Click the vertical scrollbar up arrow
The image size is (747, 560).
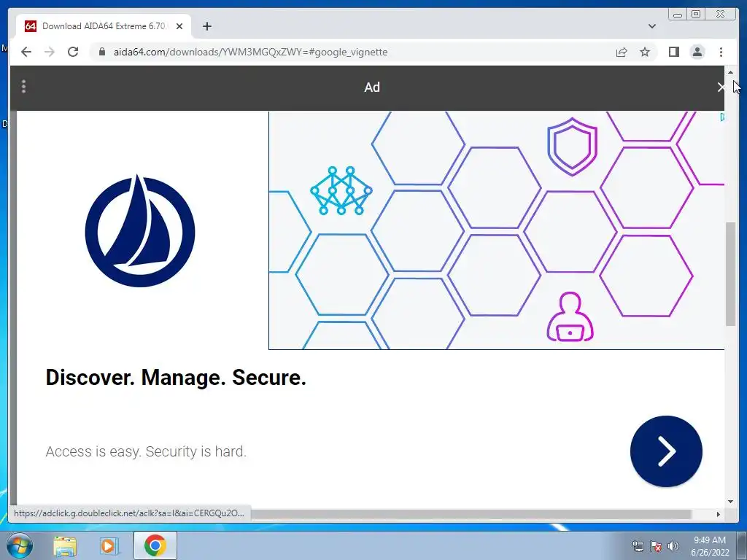(x=730, y=72)
